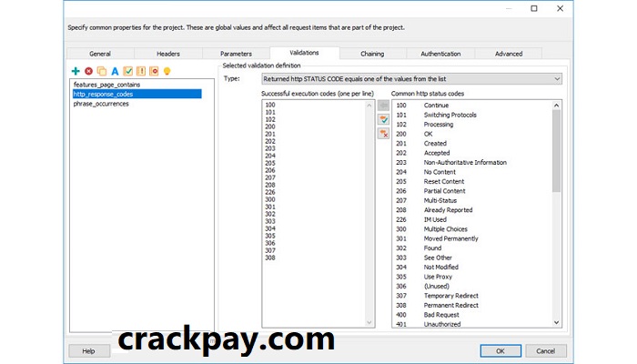Screen dimensions: 637x364
Task: Click the execution codes box scroll-up arrow
Action: [x=369, y=106]
